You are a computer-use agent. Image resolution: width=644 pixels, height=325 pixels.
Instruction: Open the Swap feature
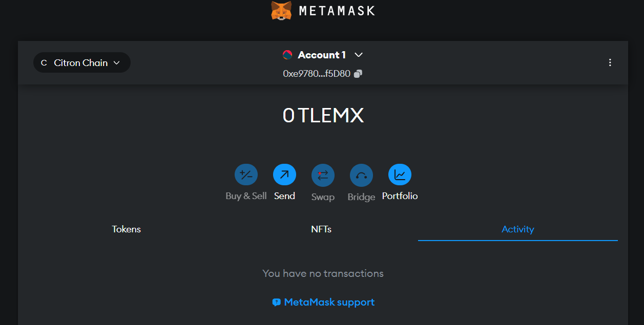point(323,174)
